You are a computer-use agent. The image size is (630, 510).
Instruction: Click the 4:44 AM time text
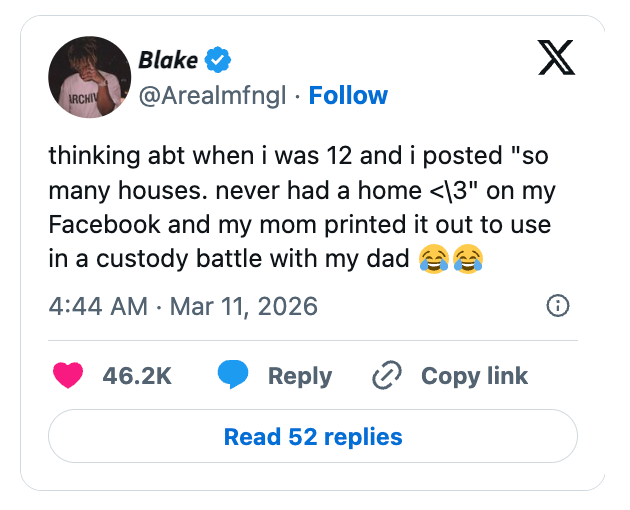point(98,306)
